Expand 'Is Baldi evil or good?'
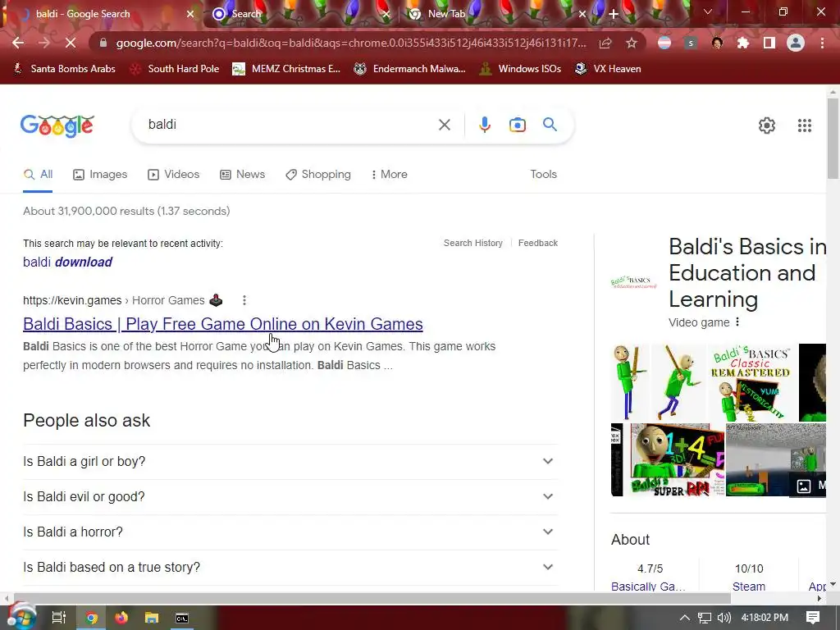Screen dimensions: 840x630 click(290, 496)
